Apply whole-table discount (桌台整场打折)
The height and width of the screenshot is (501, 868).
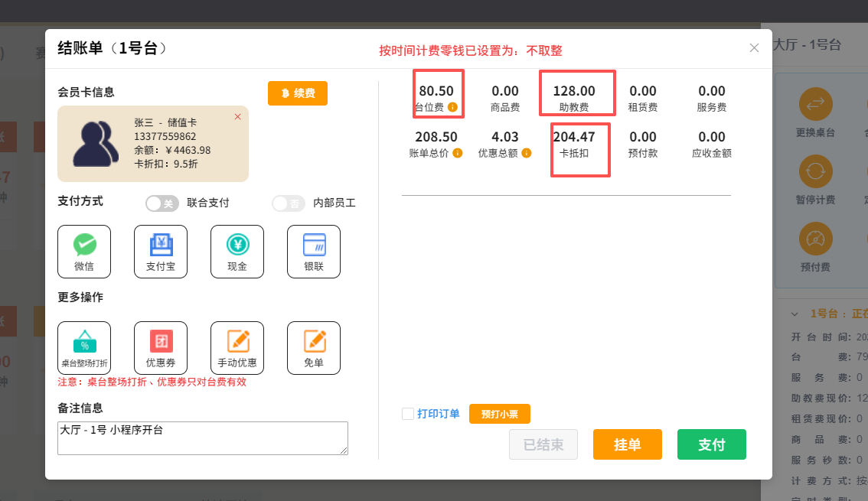pyautogui.click(x=84, y=348)
